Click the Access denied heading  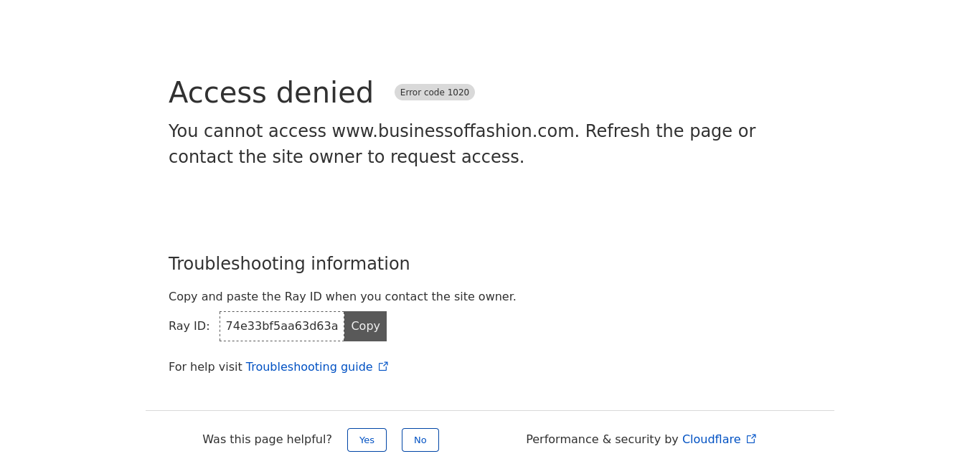(x=270, y=93)
